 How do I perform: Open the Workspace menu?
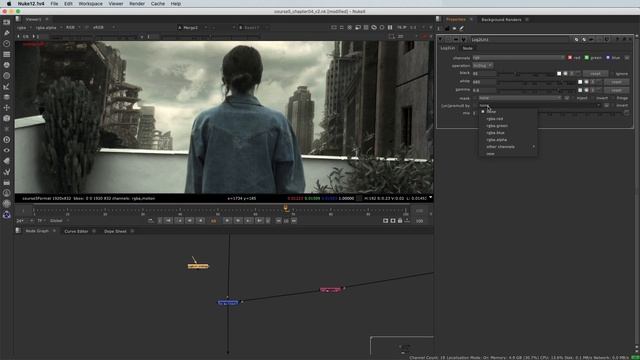click(x=90, y=4)
